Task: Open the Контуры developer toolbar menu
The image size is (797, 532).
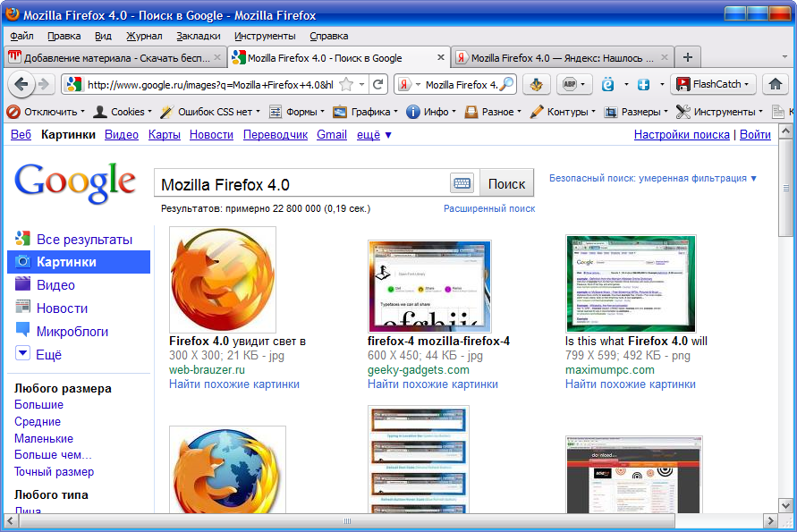Action: (562, 112)
